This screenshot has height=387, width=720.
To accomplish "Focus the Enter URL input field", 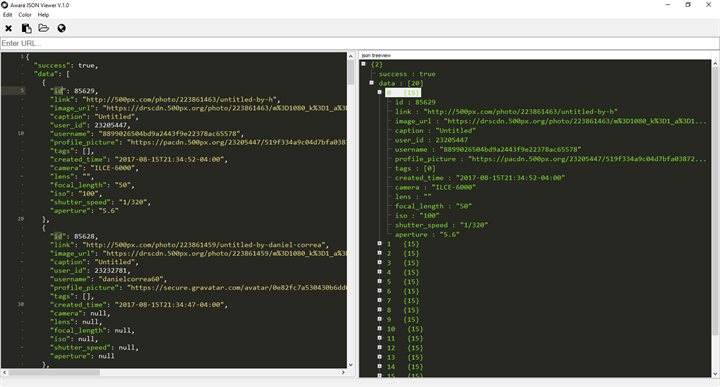I will click(x=360, y=43).
